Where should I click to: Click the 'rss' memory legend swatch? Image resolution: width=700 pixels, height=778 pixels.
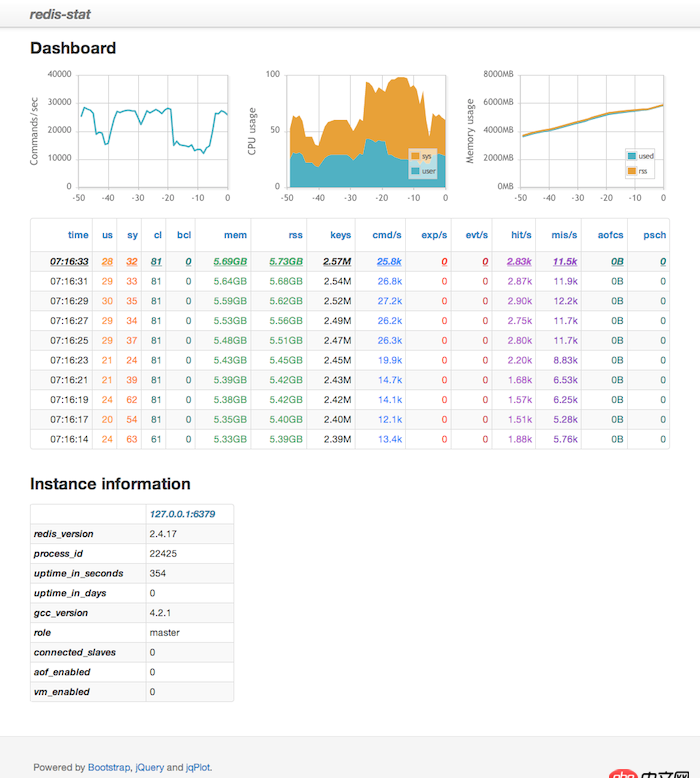coord(632,171)
